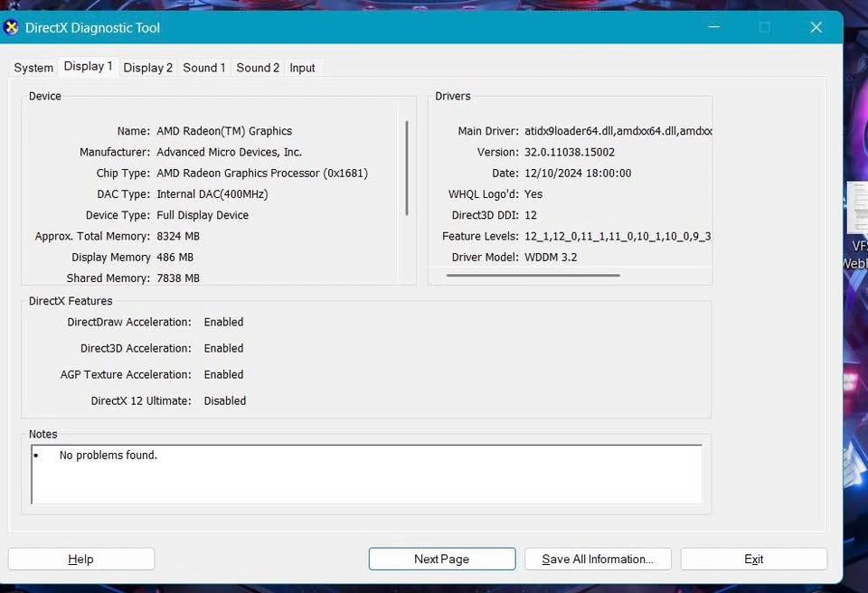Click the Feature Levels value '12_1,12_0,11_1'
Image resolution: width=868 pixels, height=593 pixels.
click(x=565, y=237)
